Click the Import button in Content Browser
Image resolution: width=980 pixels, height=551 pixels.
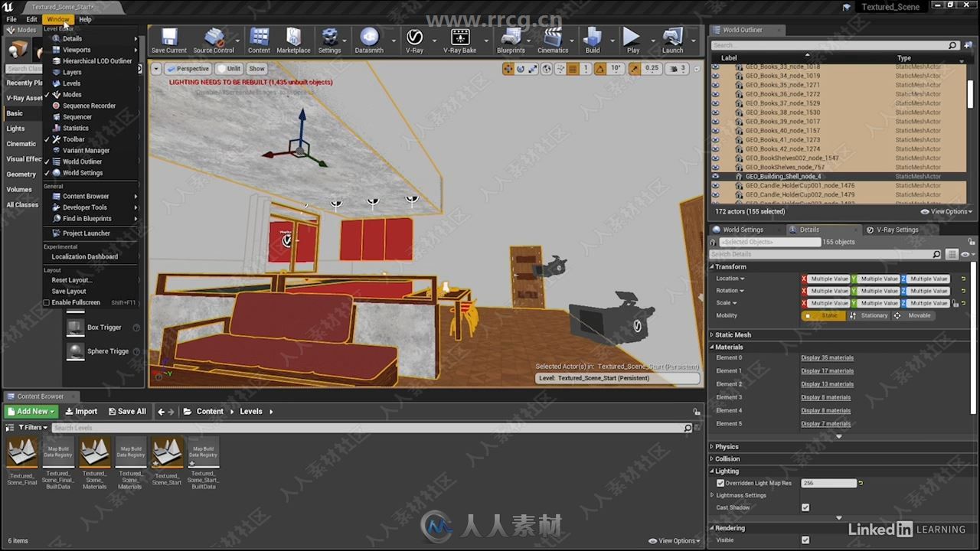[x=81, y=412]
